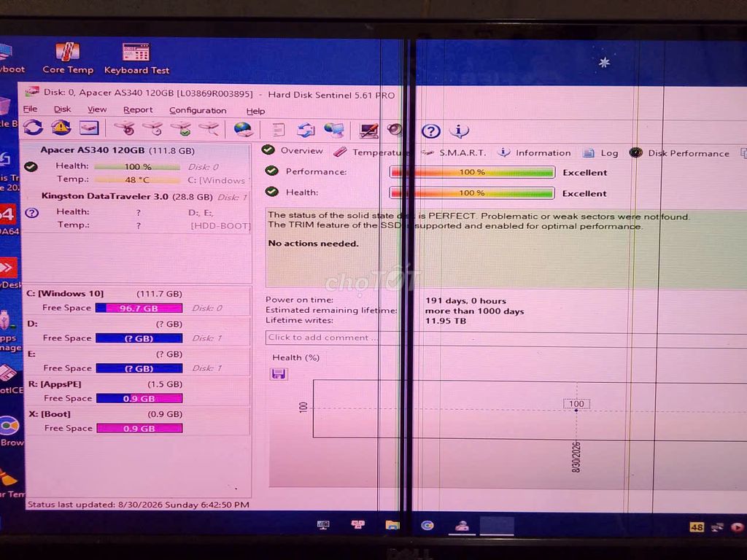Click the File Explorer taskbar icon
This screenshot has height=560, width=747.
click(x=392, y=525)
